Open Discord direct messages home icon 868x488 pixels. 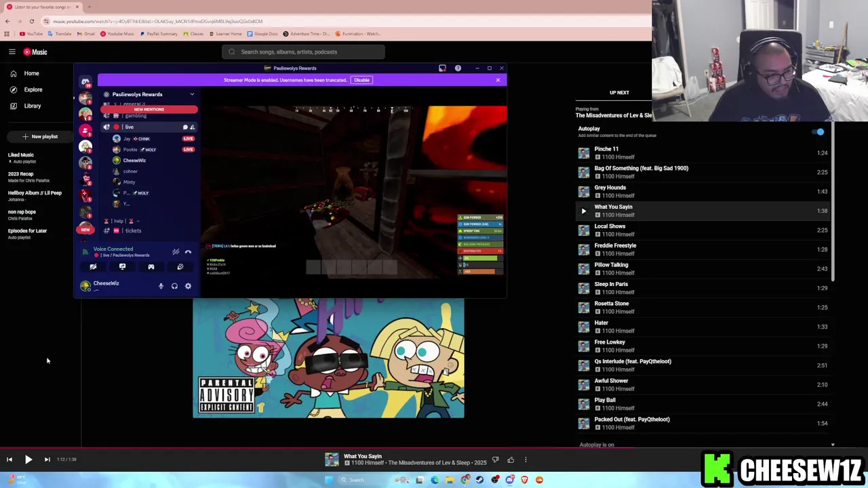tap(85, 82)
